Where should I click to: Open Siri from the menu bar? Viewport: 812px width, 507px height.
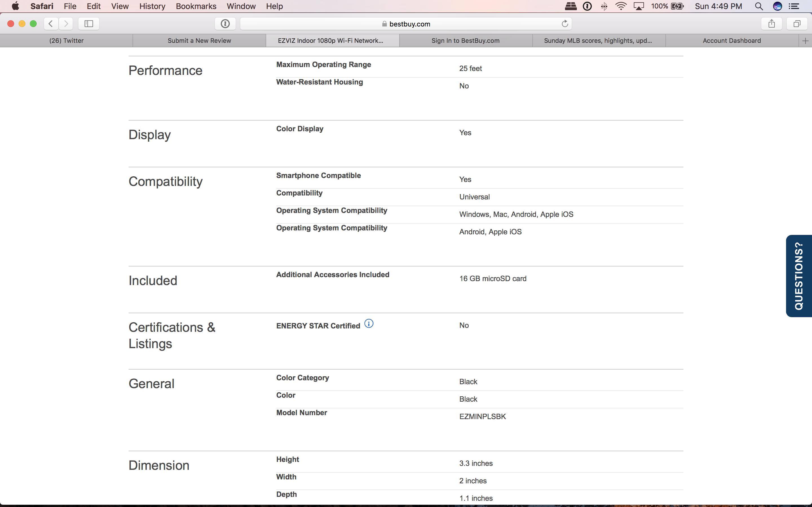tap(777, 6)
